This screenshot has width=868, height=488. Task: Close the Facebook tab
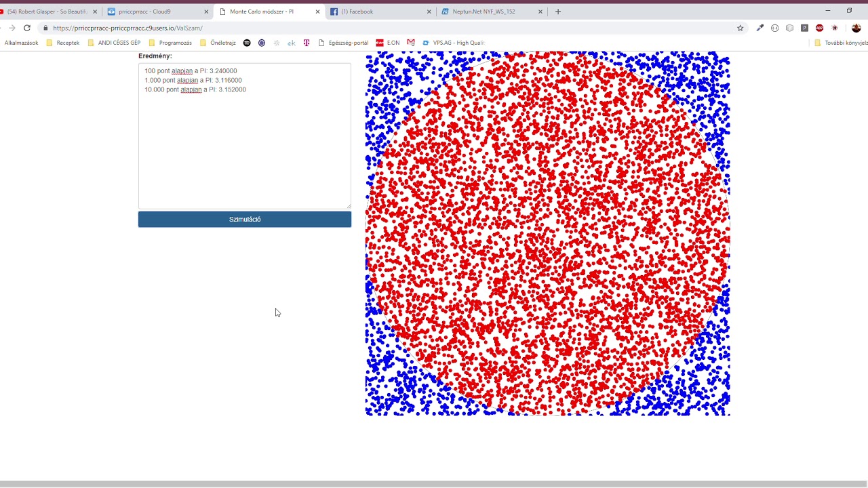429,12
